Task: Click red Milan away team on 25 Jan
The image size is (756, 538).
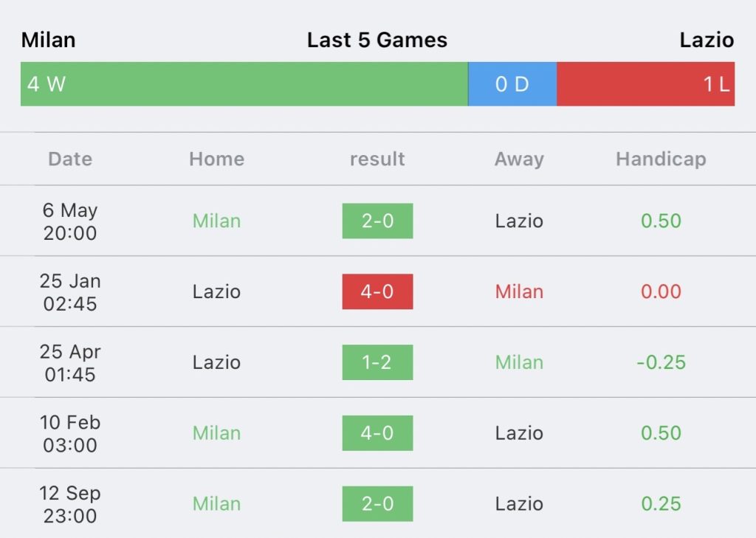Action: 519,292
